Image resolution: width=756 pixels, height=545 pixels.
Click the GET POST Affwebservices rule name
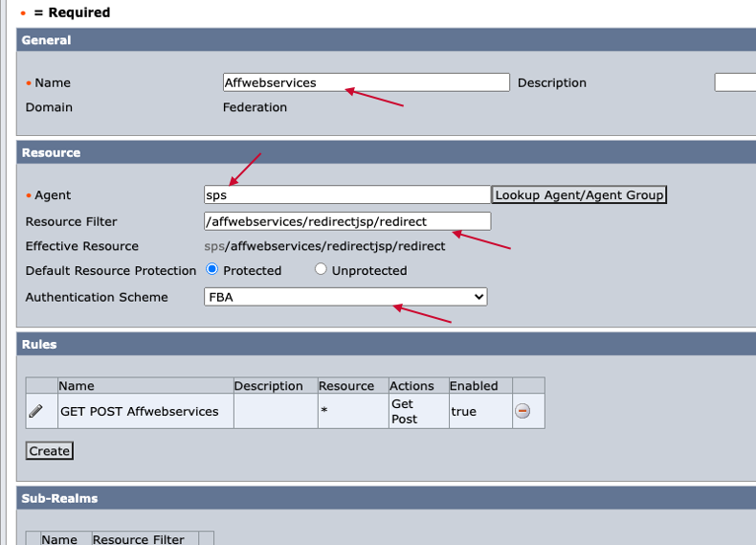(140, 411)
